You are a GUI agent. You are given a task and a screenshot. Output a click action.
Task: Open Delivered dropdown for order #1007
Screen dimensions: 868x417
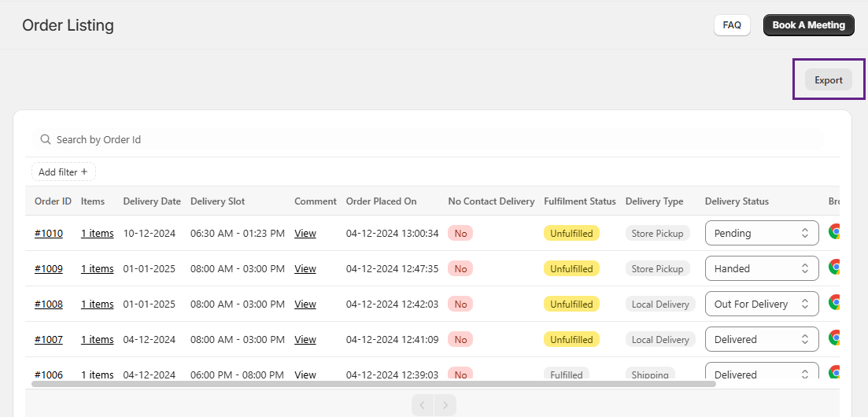coord(761,339)
